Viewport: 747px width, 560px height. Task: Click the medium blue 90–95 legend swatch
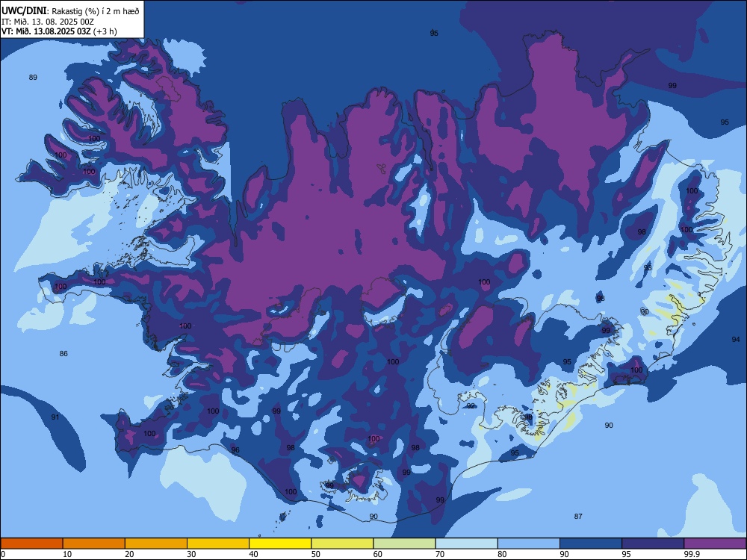[591, 544]
